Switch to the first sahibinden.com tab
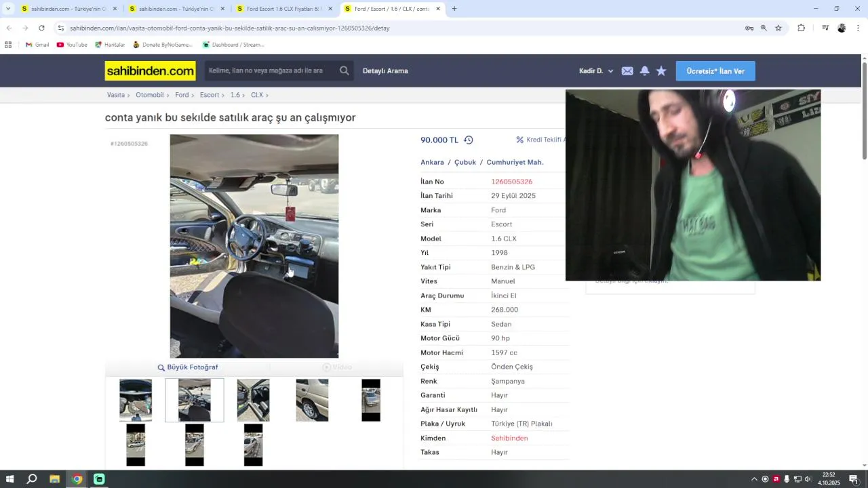The width and height of the screenshot is (868, 488). pos(68,9)
